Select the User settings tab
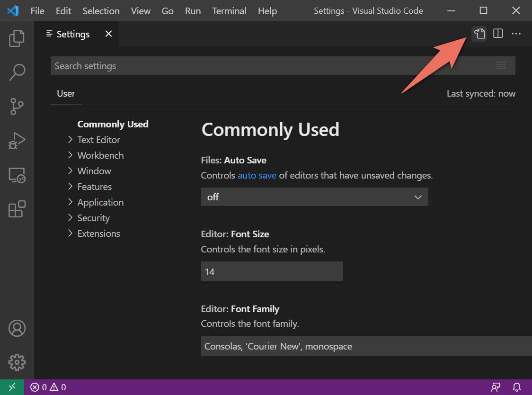This screenshot has height=395, width=532. point(66,93)
